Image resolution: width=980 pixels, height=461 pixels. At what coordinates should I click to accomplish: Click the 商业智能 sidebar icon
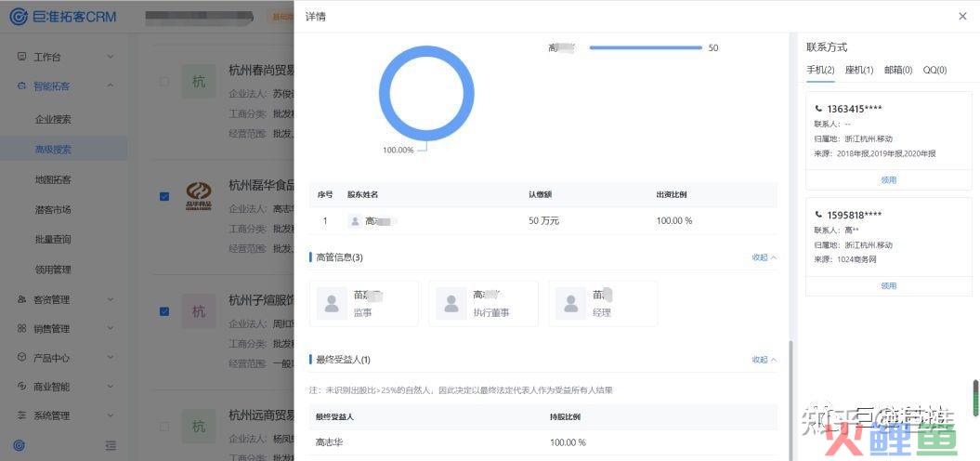tap(22, 387)
